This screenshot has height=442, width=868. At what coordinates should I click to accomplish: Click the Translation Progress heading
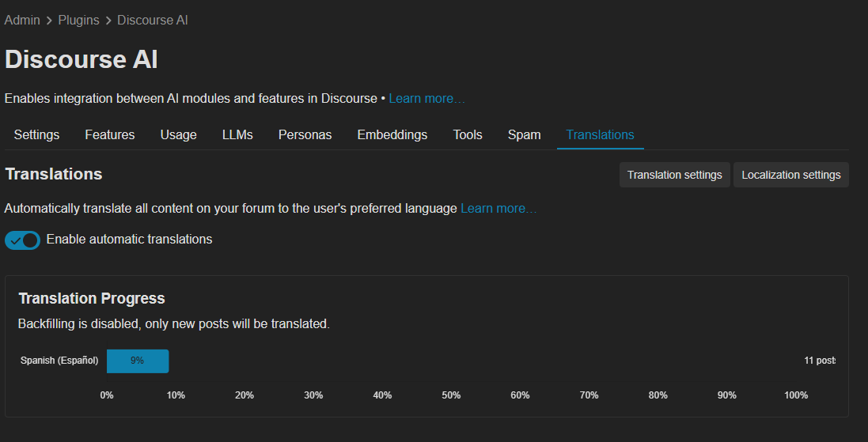click(x=91, y=299)
